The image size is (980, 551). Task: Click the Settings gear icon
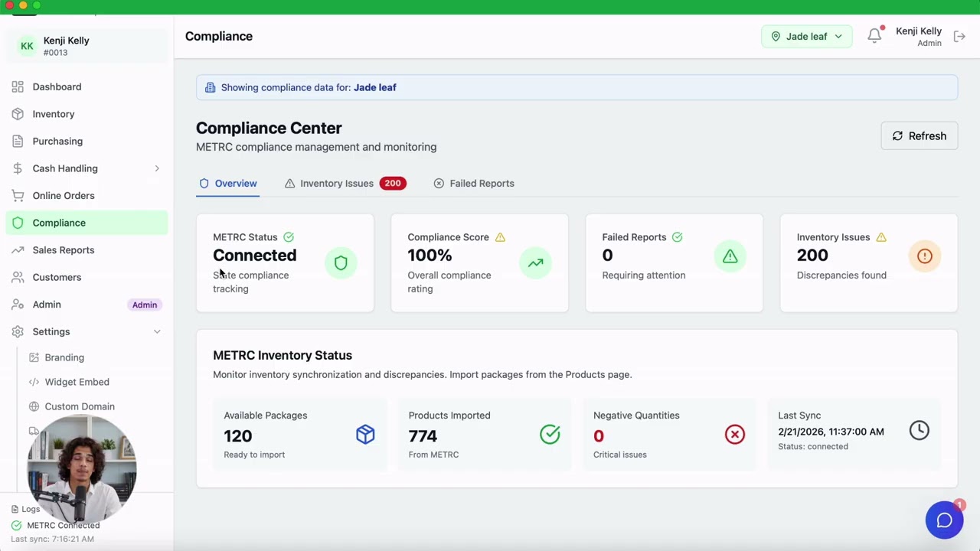click(x=18, y=331)
